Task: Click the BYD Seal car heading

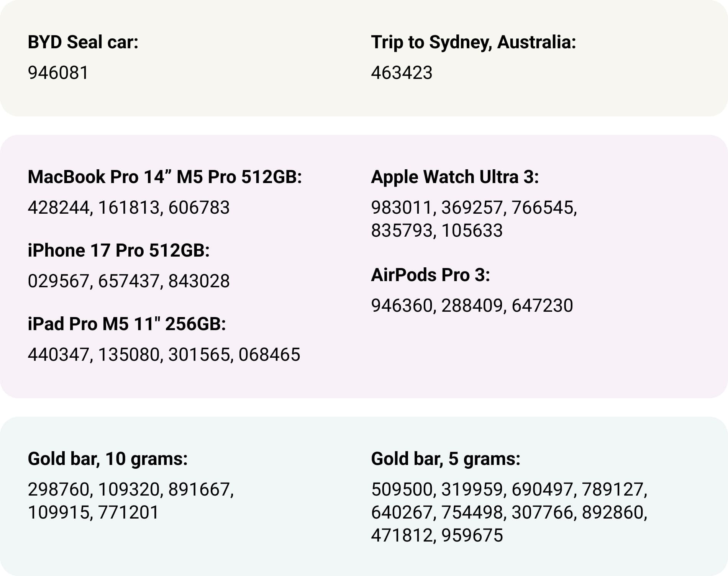Action: 83,42
